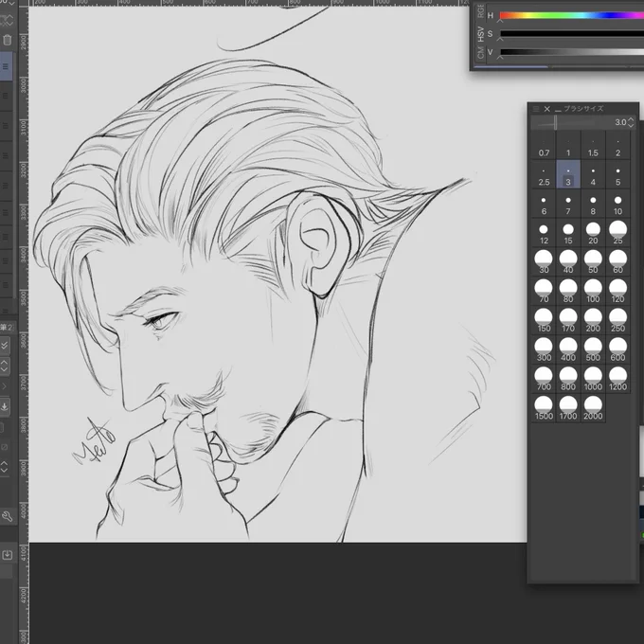
Task: Select brush size preset 30
Action: point(544,262)
